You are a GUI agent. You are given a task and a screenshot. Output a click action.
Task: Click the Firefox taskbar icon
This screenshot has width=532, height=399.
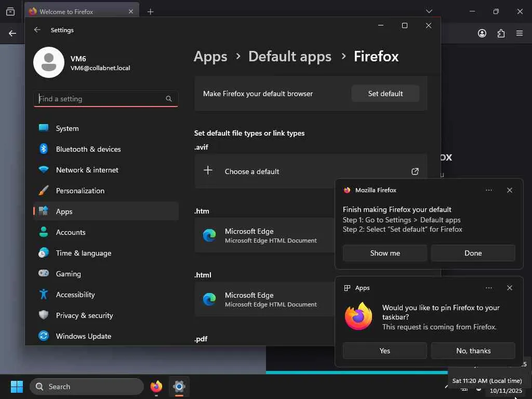(x=156, y=387)
